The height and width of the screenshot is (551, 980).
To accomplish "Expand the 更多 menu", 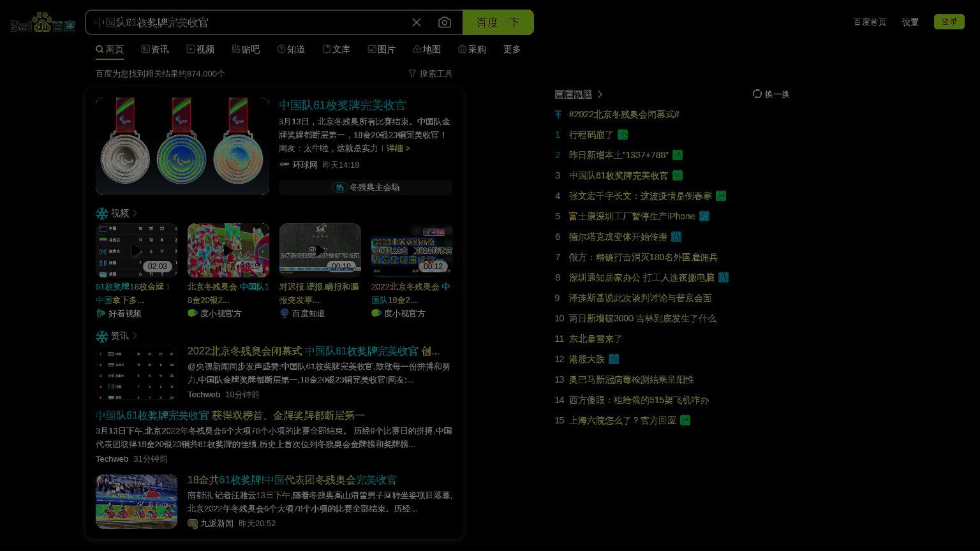I will click(512, 49).
